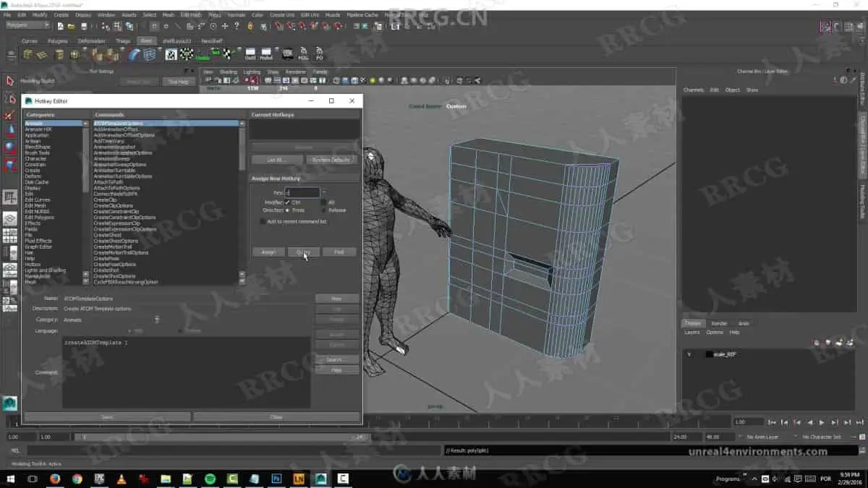Click the Lasso select tool icon
This screenshot has width=868, height=488.
pyautogui.click(x=10, y=98)
